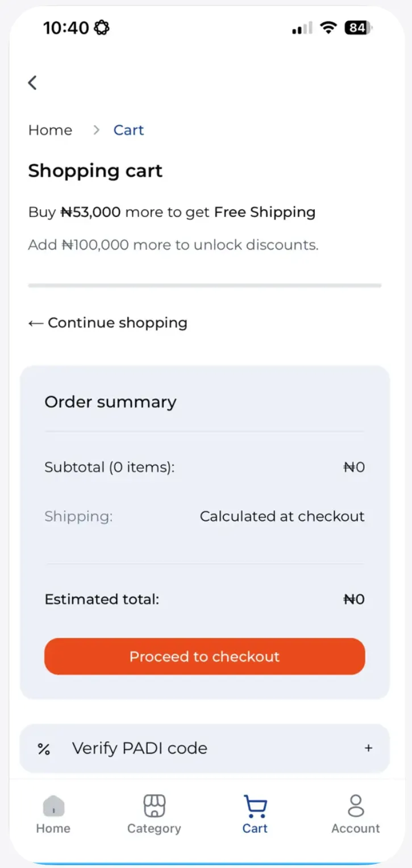The image size is (412, 868).
Task: Tap the Wi-Fi status icon
Action: click(x=328, y=28)
